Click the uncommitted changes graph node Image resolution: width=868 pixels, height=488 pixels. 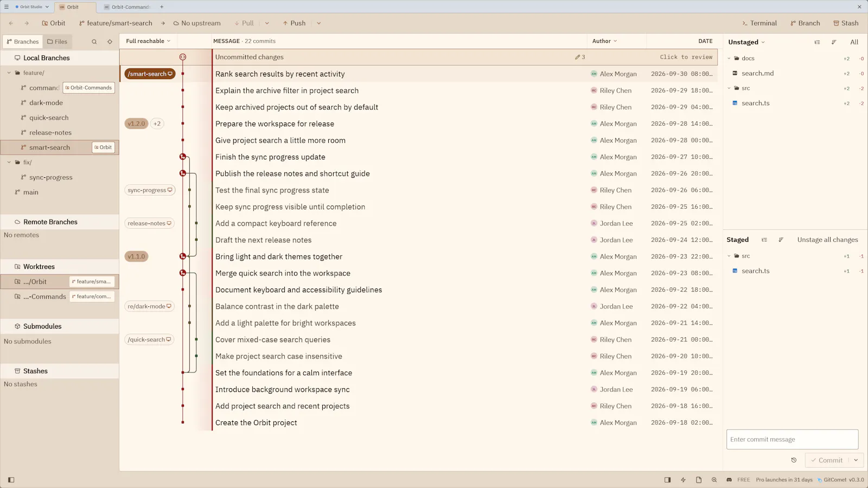(183, 57)
